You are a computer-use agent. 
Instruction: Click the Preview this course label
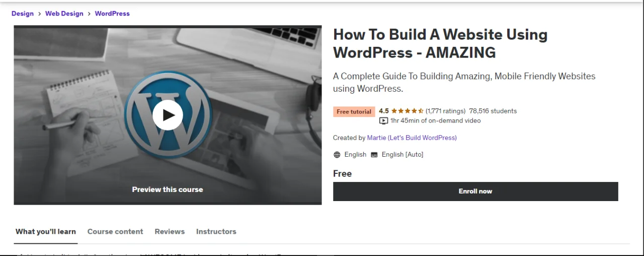(x=168, y=189)
